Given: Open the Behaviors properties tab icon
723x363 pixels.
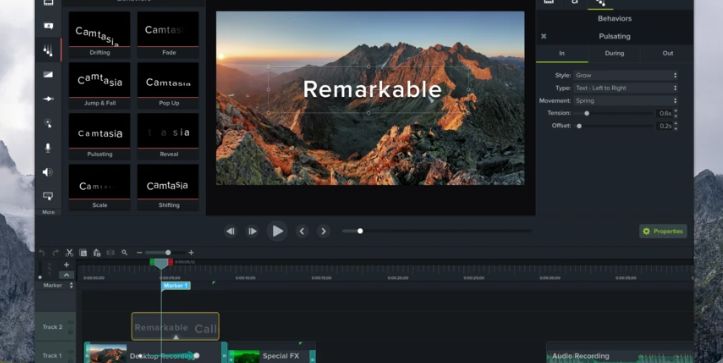Looking at the screenshot, I should click(x=600, y=2).
